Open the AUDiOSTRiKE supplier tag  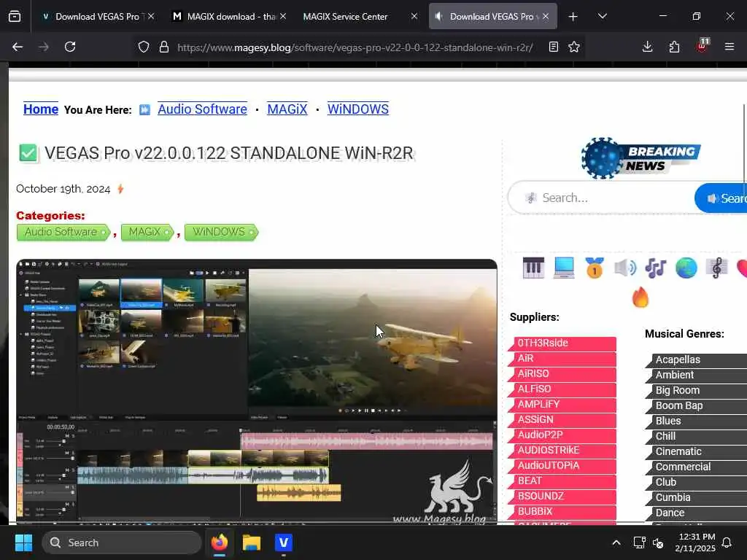pyautogui.click(x=562, y=450)
